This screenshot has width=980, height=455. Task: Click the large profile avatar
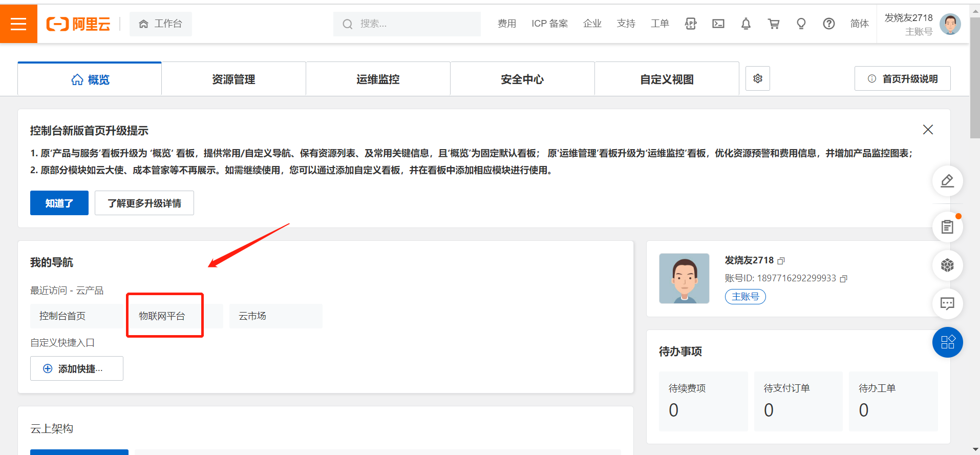point(685,278)
